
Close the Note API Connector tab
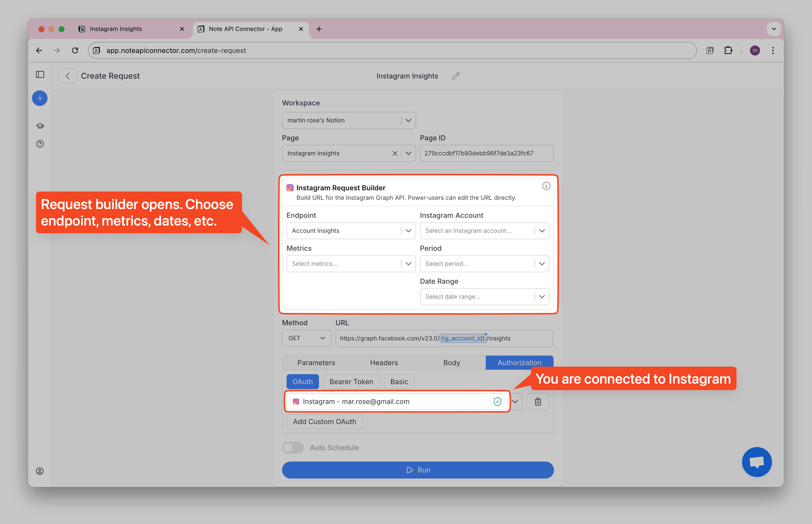301,29
